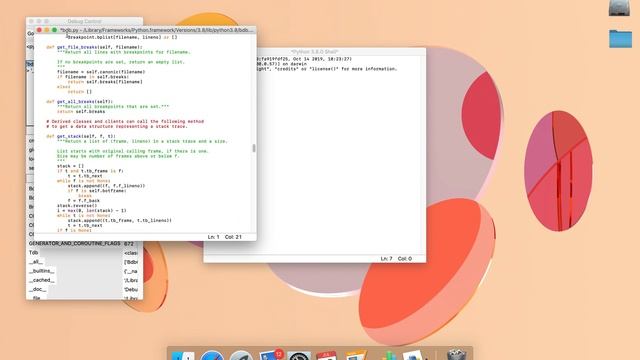
Task: Select __doc__ variable in Debug Control
Action: (37, 289)
